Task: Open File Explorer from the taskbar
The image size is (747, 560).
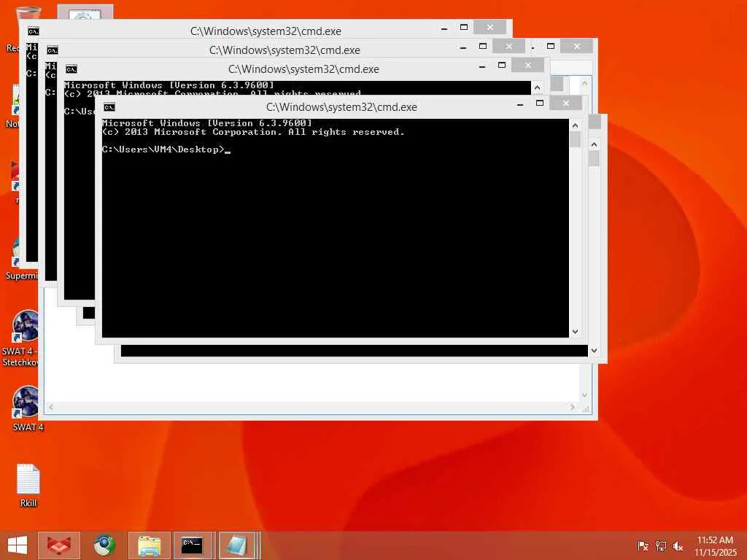Action: coord(149,545)
